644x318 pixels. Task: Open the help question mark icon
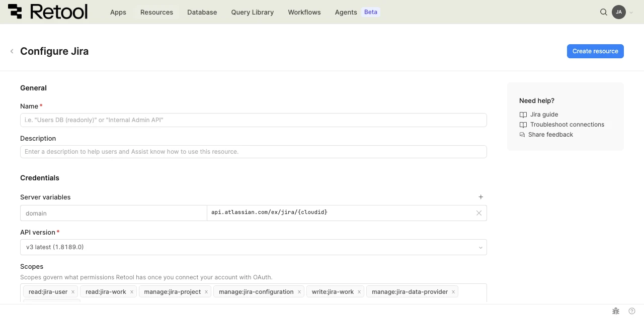pyautogui.click(x=632, y=311)
